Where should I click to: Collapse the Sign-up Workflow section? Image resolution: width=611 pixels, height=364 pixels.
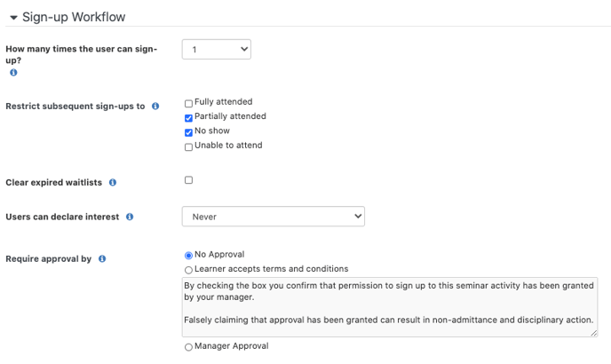pos(13,18)
